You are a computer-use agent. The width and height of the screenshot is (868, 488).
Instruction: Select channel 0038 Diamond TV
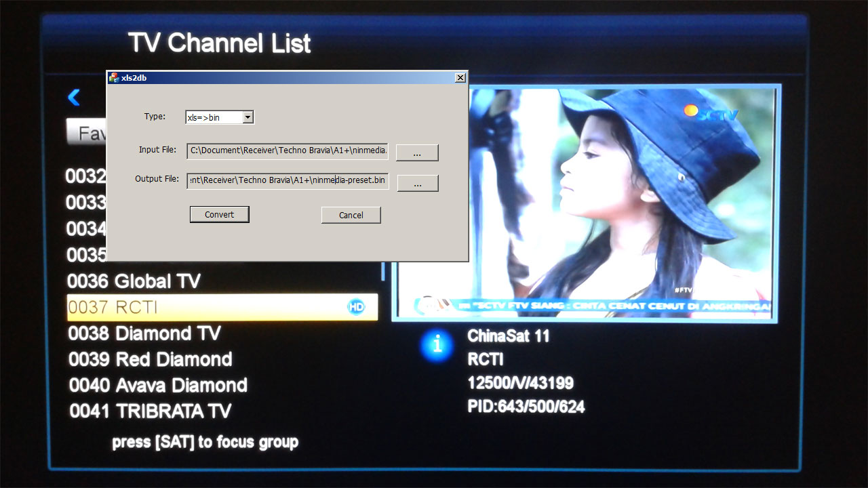pos(222,333)
